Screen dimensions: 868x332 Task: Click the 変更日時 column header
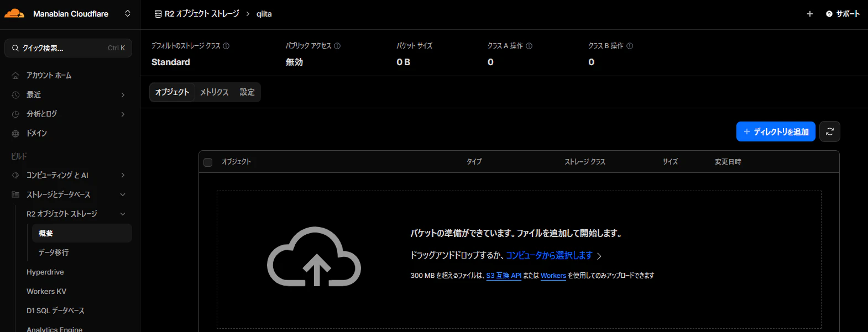tap(728, 162)
